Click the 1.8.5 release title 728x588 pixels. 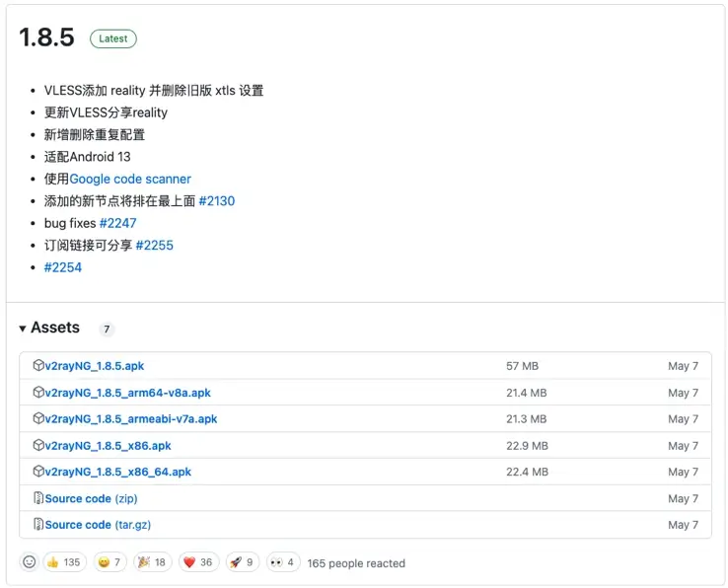coord(46,37)
